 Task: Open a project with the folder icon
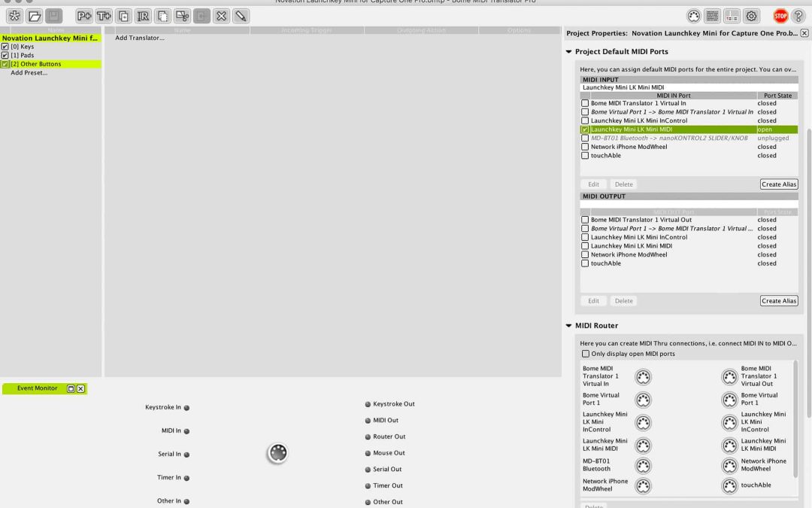point(35,16)
